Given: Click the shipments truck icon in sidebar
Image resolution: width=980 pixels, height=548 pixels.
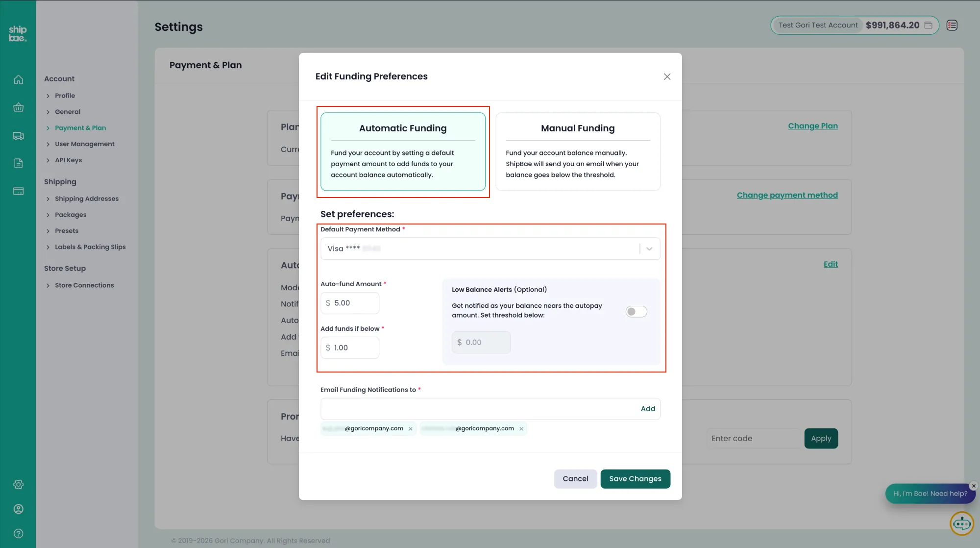Looking at the screenshot, I should click(x=18, y=136).
